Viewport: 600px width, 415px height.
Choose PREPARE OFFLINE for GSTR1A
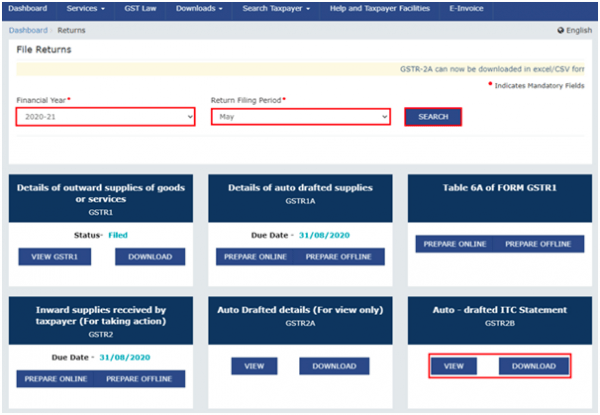[341, 257]
